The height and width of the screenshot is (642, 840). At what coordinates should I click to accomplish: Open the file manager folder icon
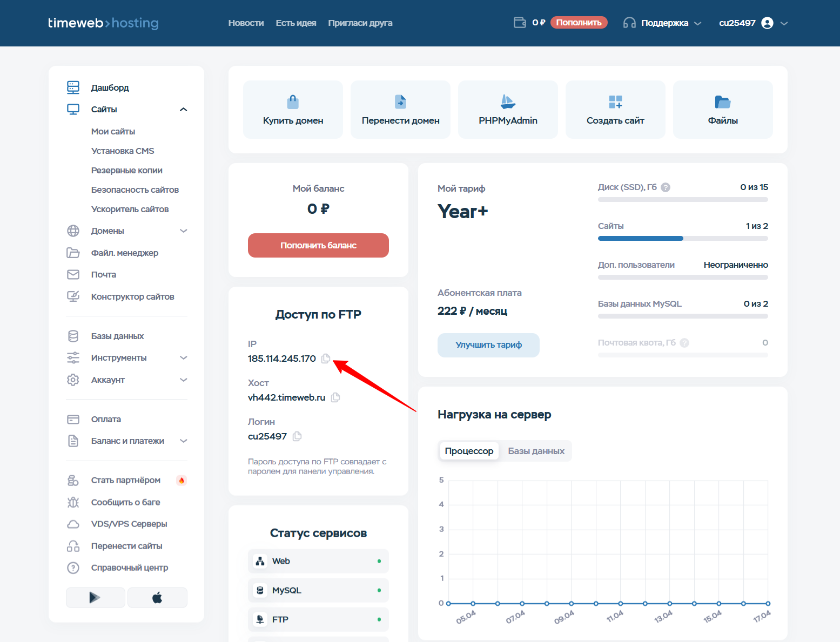point(73,253)
